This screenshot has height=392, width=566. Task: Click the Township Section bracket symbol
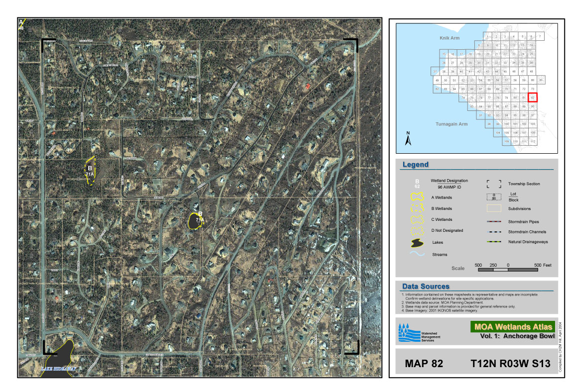(x=493, y=184)
